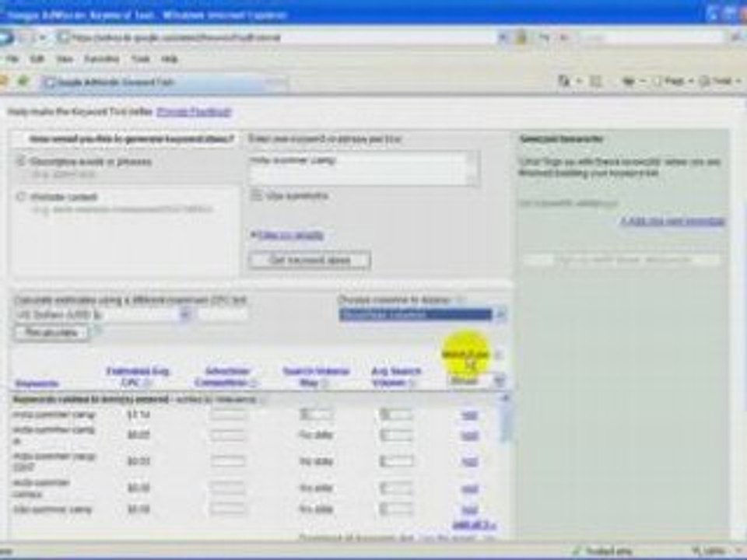This screenshot has height=560, width=747.
Task: Click the Feeds toolbar icon
Action: point(595,82)
